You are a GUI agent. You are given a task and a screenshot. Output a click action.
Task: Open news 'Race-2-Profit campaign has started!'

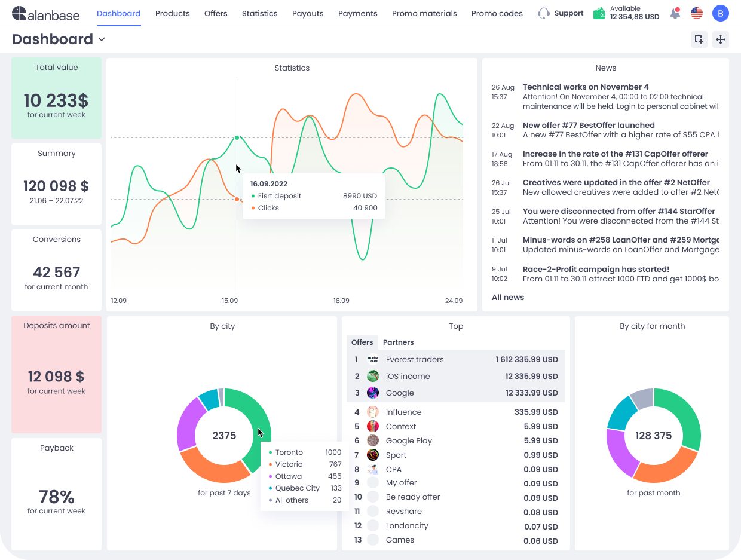click(595, 269)
